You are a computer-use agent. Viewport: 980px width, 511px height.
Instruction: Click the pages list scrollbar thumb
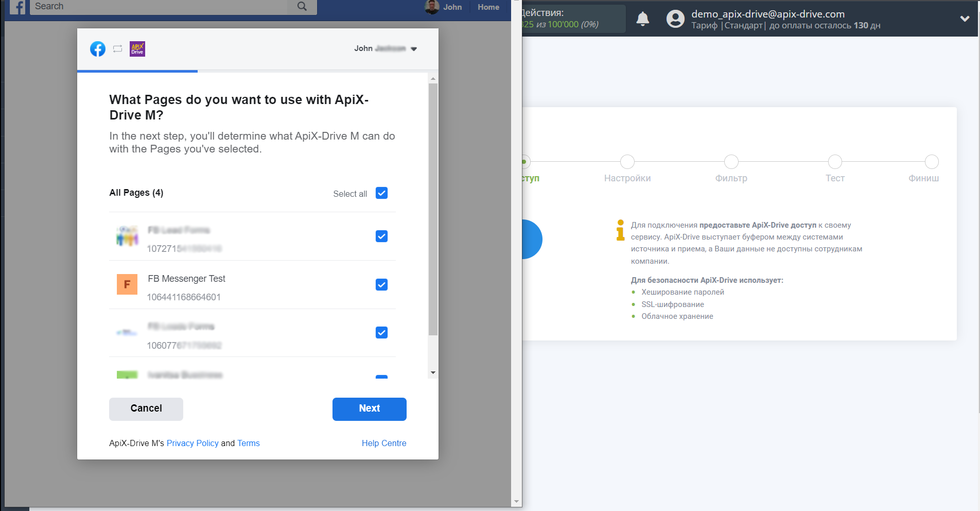click(433, 209)
